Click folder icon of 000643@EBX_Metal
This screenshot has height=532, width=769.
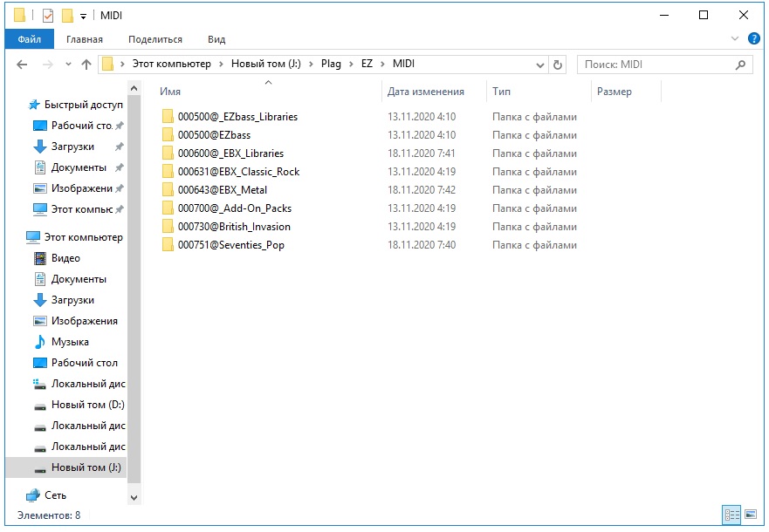[x=168, y=189]
